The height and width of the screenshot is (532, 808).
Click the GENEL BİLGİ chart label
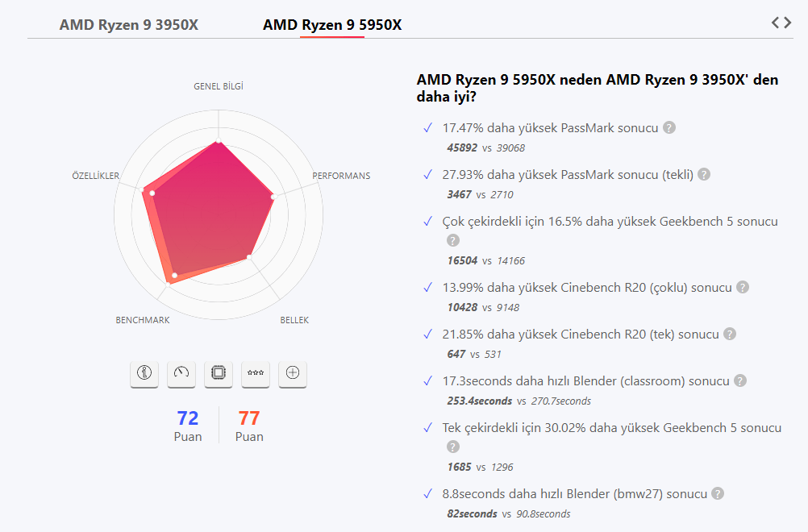click(219, 86)
